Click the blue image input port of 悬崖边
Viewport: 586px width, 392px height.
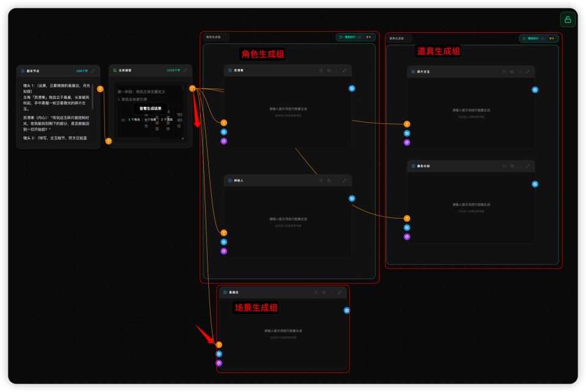coord(219,354)
